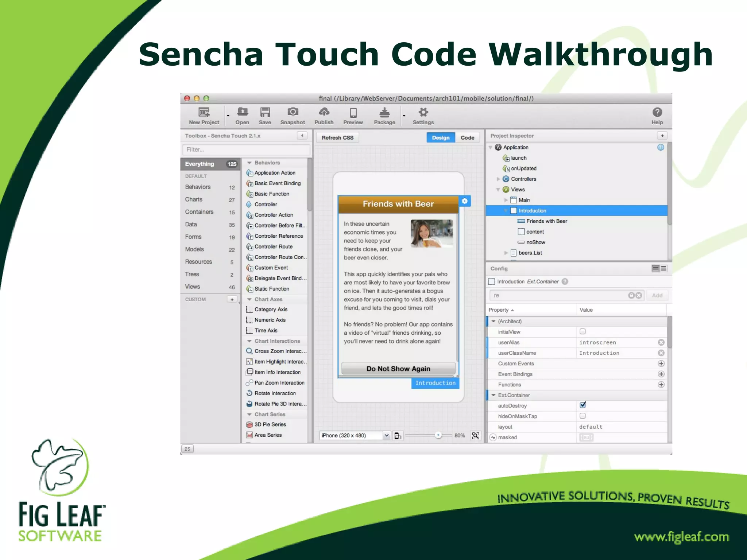The height and width of the screenshot is (560, 747).
Task: Launch Preview with the phone icon
Action: pyautogui.click(x=353, y=112)
